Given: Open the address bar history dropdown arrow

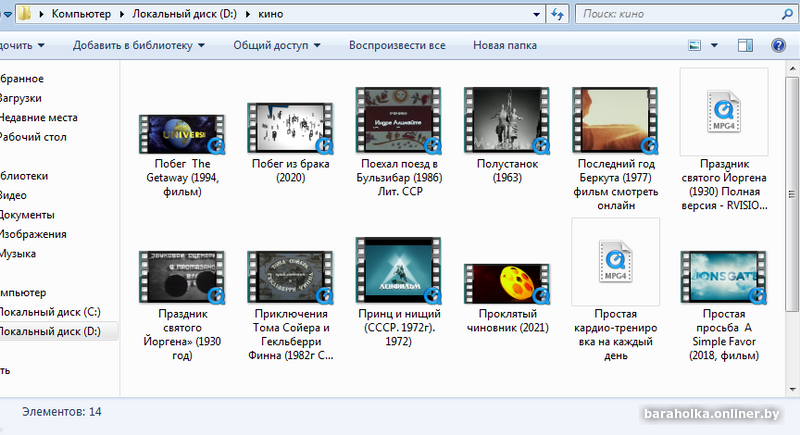Looking at the screenshot, I should [536, 14].
